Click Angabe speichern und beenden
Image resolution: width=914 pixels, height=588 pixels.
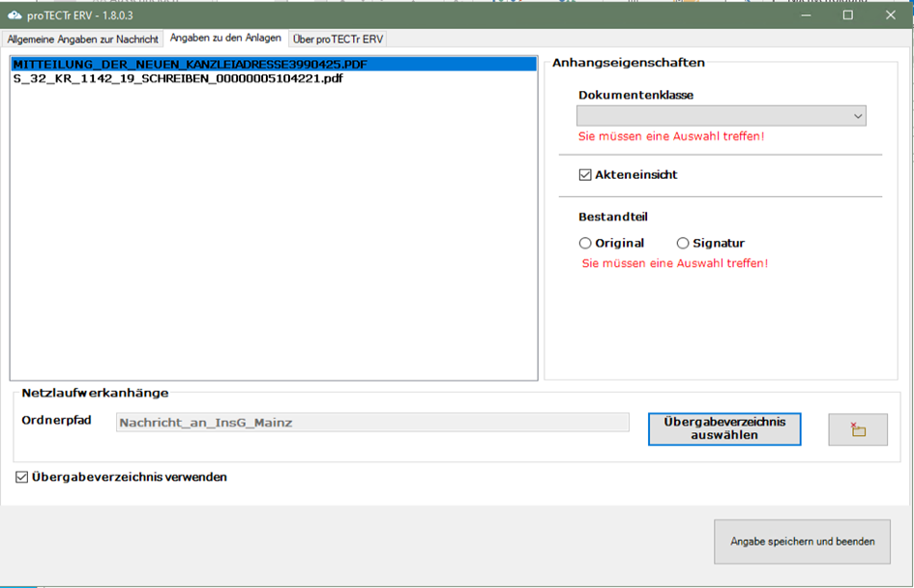pyautogui.click(x=802, y=542)
